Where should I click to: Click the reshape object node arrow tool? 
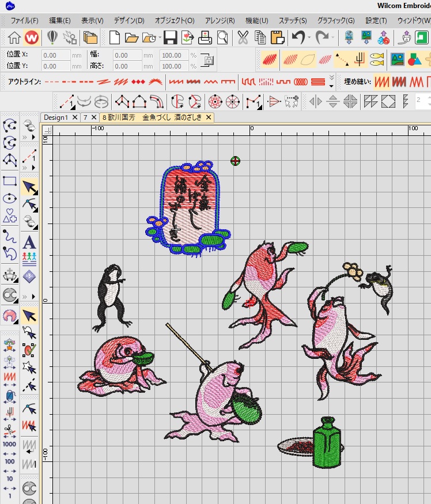(x=29, y=204)
